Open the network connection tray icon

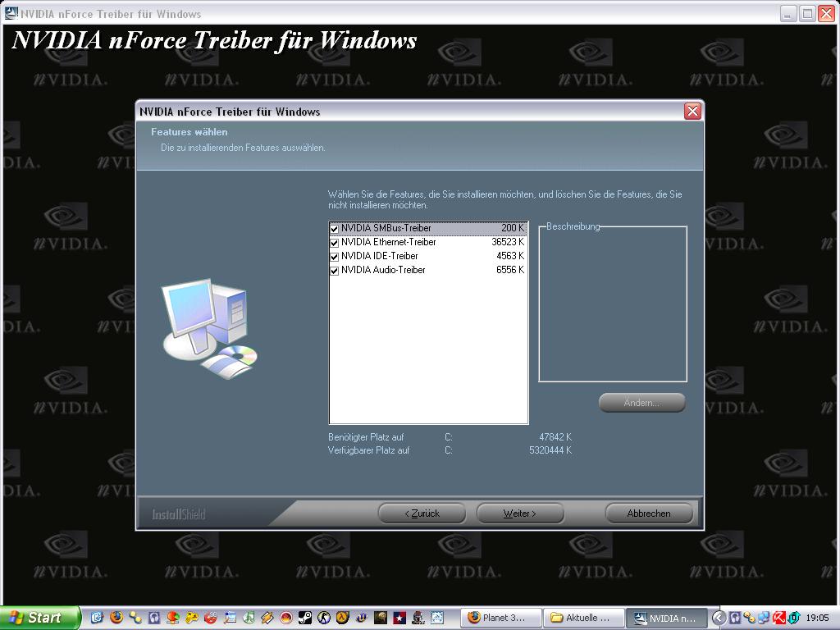coord(764,618)
